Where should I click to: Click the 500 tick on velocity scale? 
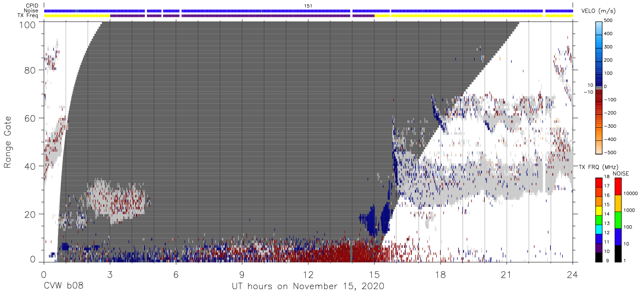(608, 21)
